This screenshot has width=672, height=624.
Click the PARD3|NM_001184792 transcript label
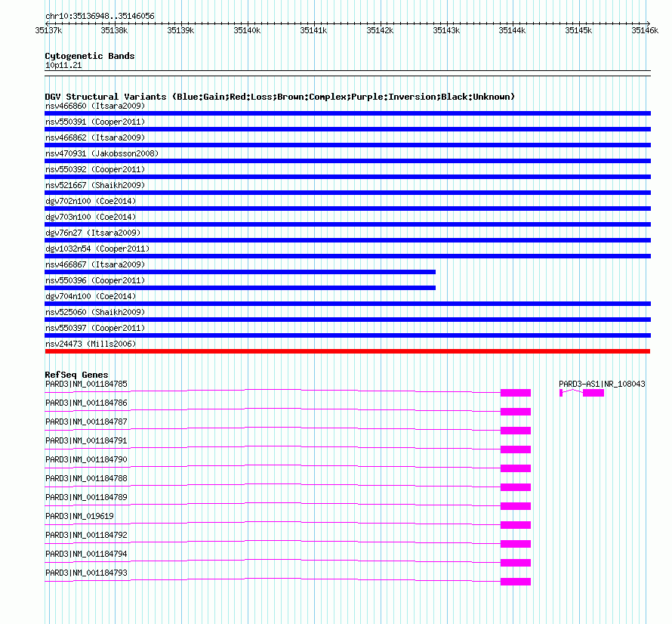point(86,535)
